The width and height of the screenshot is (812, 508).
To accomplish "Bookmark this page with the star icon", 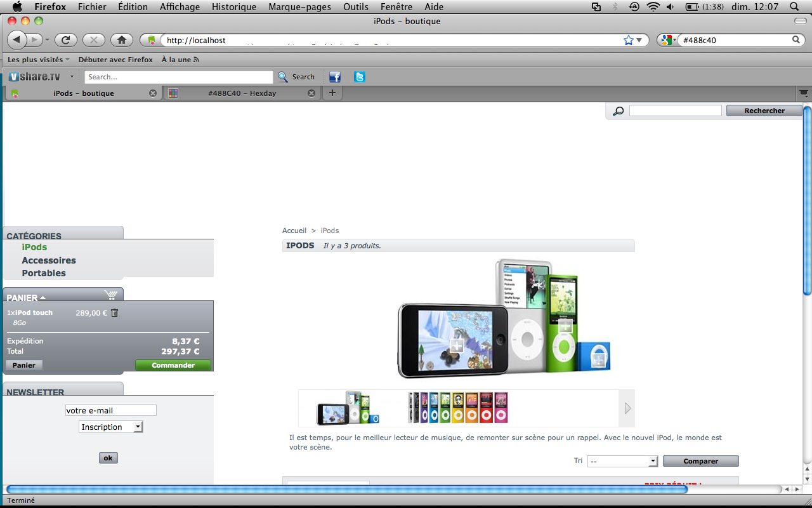I will click(629, 40).
